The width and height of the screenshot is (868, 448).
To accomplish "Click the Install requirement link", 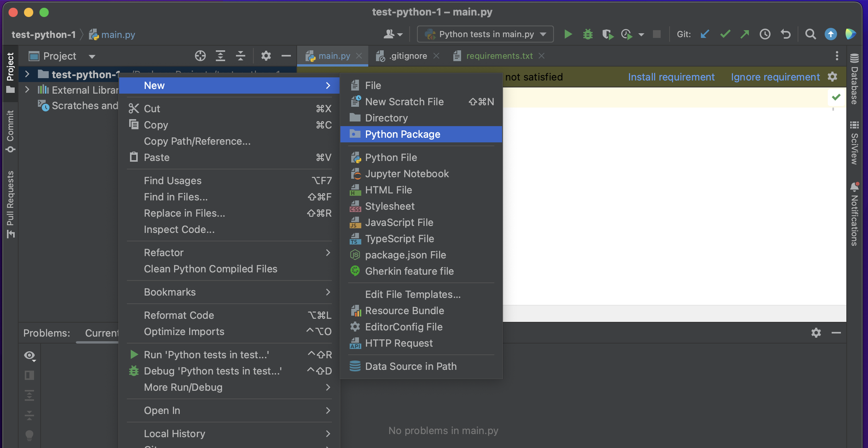I will click(671, 77).
